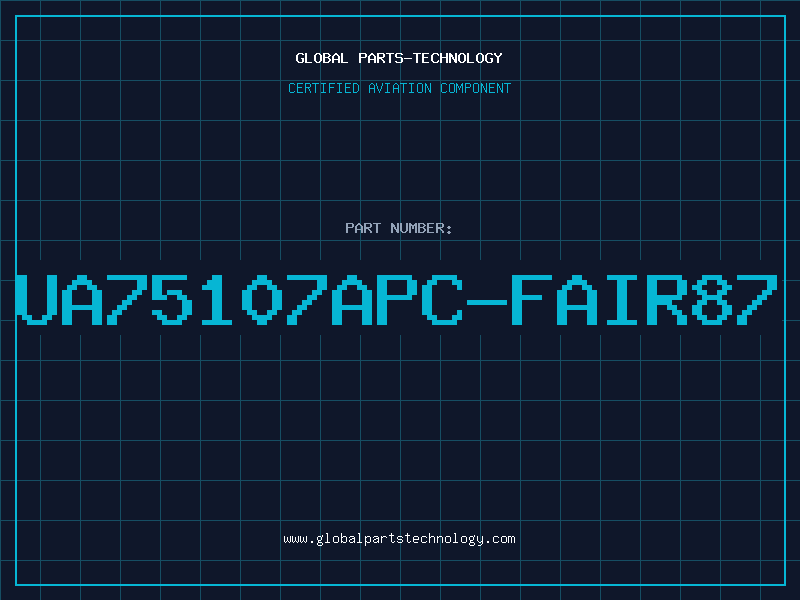Select the CERTIFIED AVIATION COMPONENT subtitle
The height and width of the screenshot is (600, 800).
click(x=399, y=88)
